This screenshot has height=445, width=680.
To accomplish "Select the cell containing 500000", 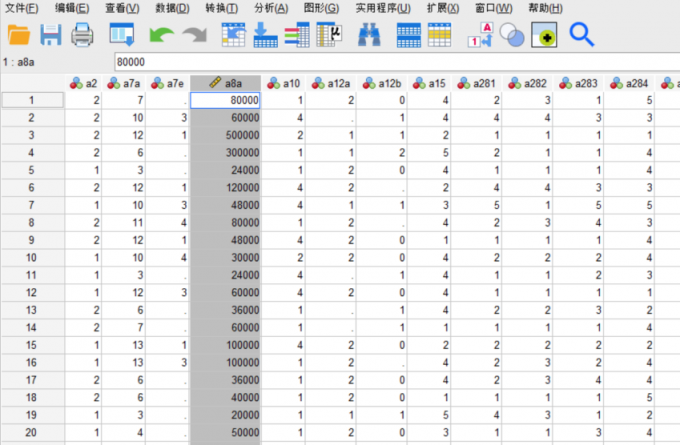I will [x=226, y=135].
